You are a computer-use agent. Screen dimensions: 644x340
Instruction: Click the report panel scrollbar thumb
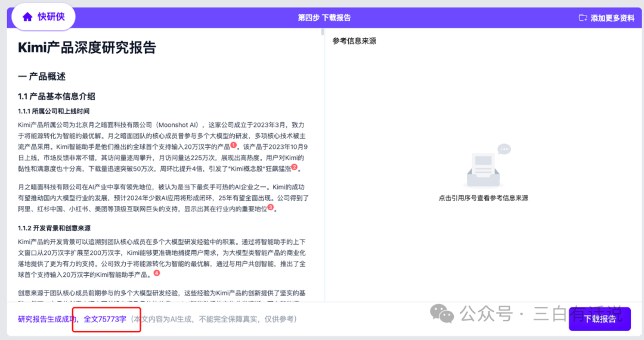[x=323, y=32]
